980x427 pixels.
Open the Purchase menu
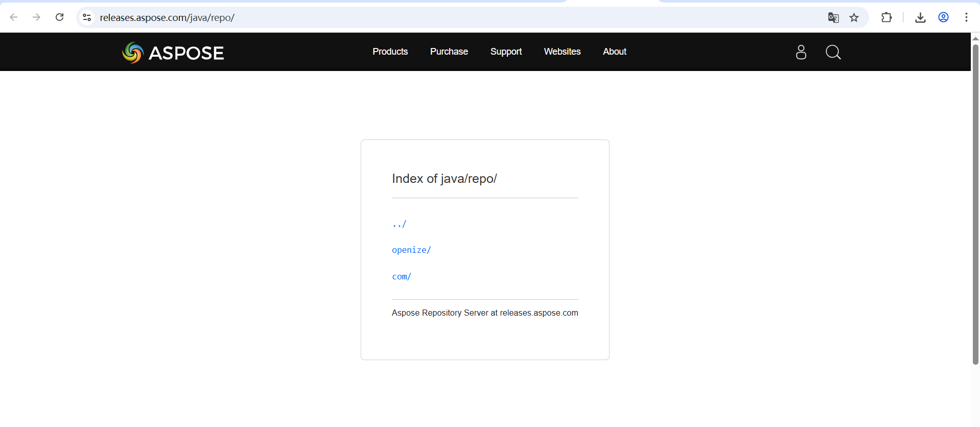coord(449,52)
